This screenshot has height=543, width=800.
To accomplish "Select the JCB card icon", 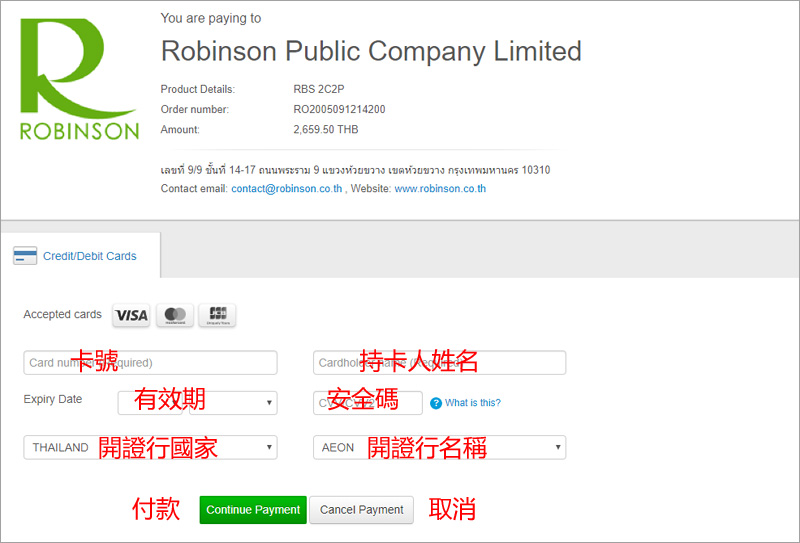I will [x=217, y=316].
